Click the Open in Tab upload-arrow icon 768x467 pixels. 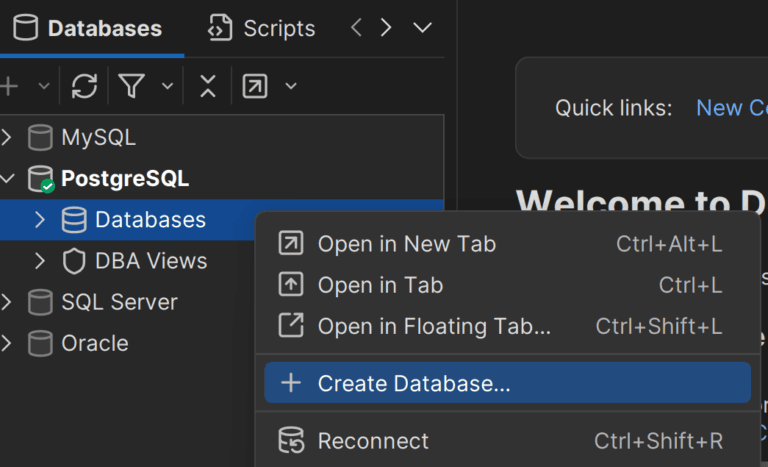[291, 284]
